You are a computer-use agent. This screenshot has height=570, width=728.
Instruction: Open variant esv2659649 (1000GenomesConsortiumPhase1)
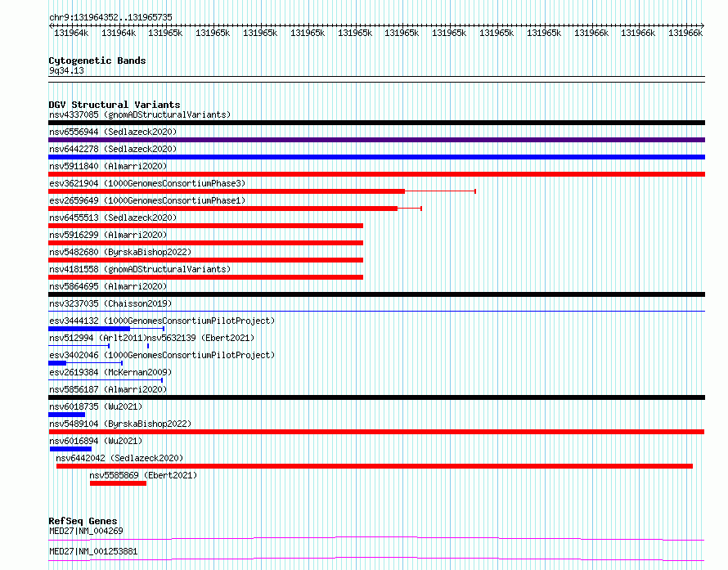coord(147,200)
